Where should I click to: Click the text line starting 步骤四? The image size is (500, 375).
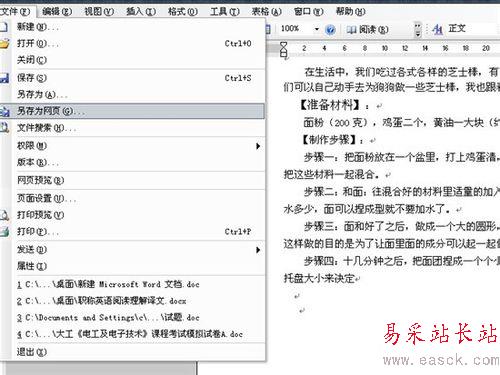(402, 261)
